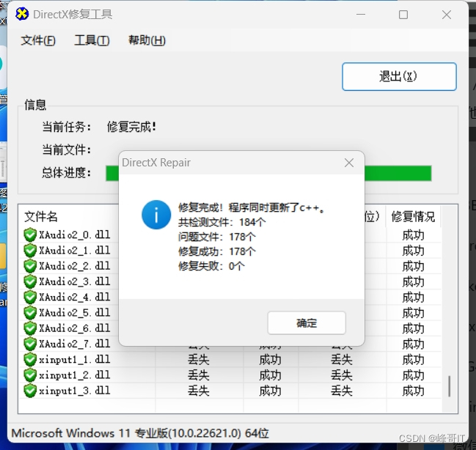Click the 共检测文件: 184个 line in dialog

[222, 222]
